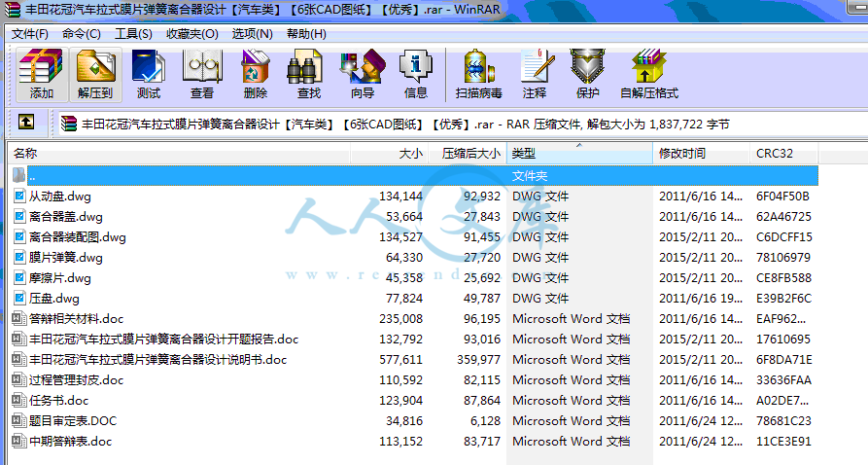Go up one folder with the arrow icon
The image size is (868, 465).
[26, 122]
